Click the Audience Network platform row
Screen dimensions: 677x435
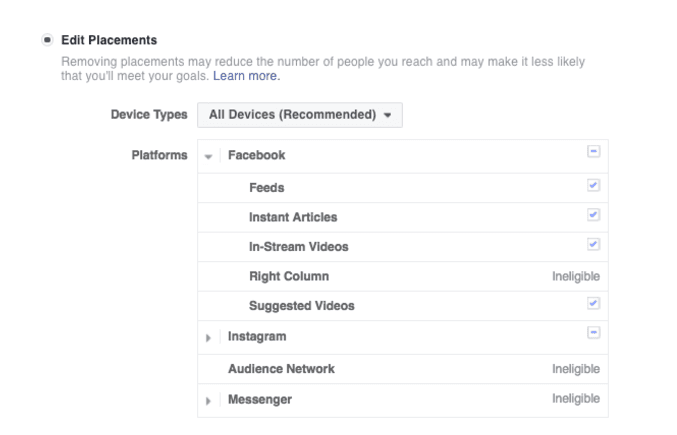[x=281, y=369]
